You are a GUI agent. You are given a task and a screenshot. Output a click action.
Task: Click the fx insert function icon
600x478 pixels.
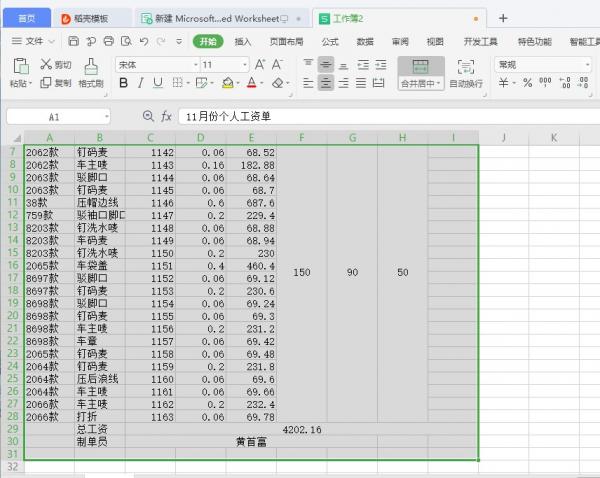click(x=166, y=116)
